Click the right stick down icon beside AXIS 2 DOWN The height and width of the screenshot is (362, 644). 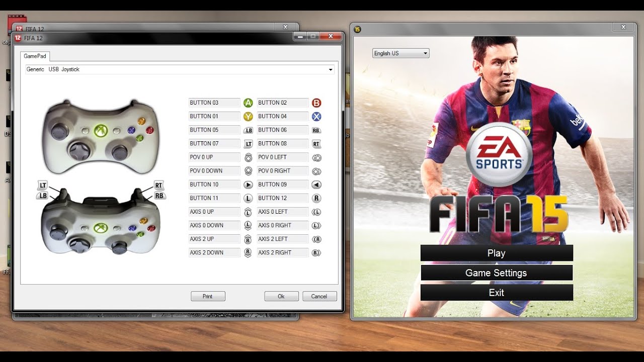pos(248,252)
